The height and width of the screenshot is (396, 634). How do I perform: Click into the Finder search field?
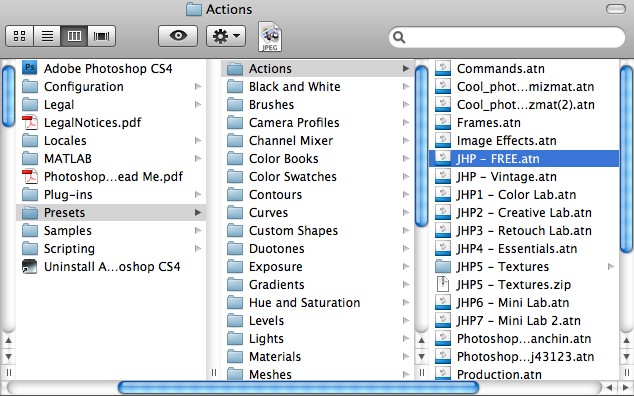[507, 37]
